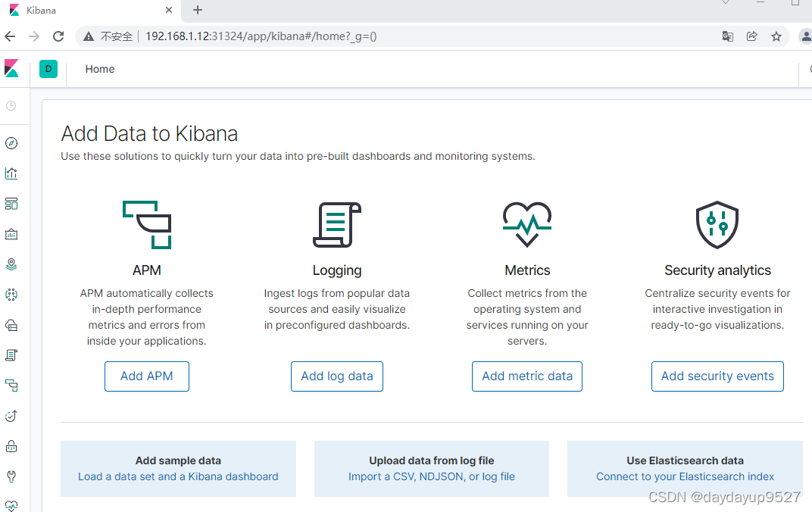Click the share icon in address bar
This screenshot has width=812, height=512.
click(752, 36)
